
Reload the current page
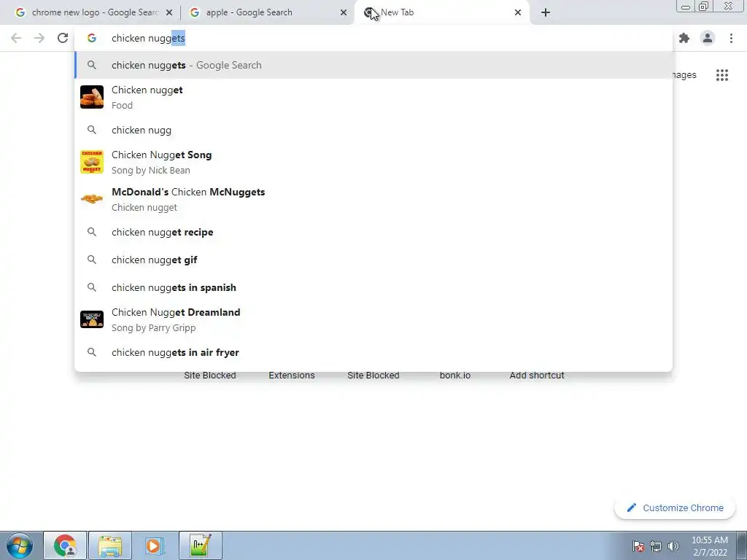coord(63,38)
